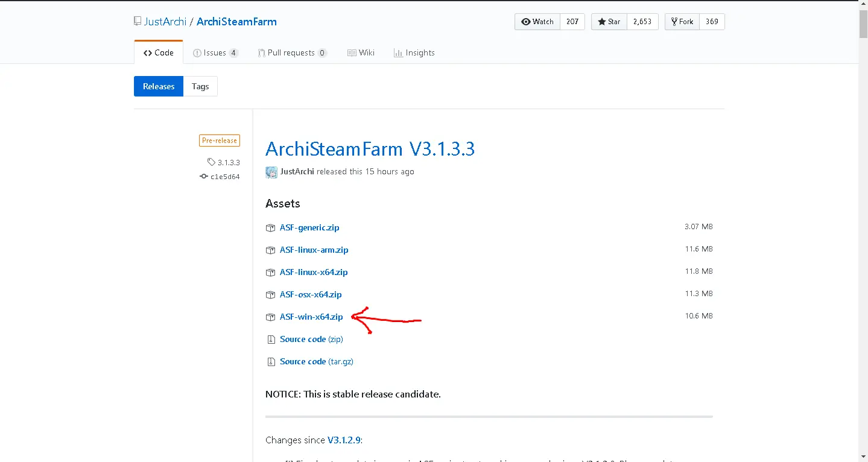Image resolution: width=868 pixels, height=462 pixels.
Task: Click the Pre-release label
Action: pyautogui.click(x=220, y=141)
